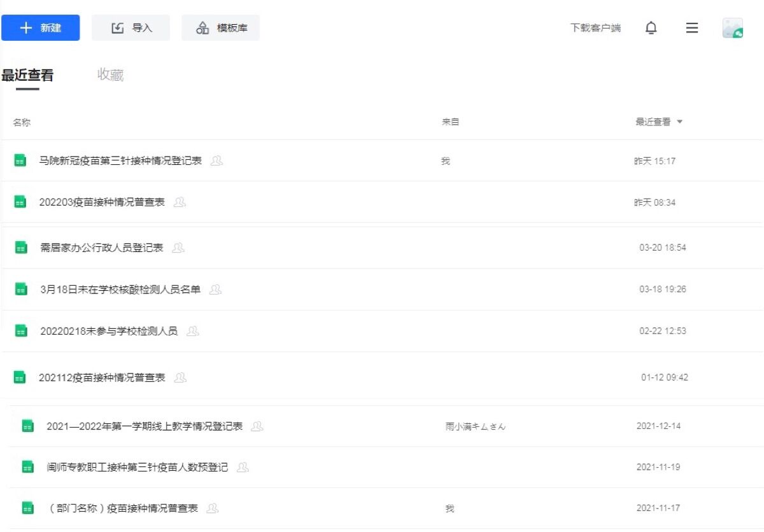Click spreadsheet icon for 20220218未参与学校检测人员

[x=21, y=331]
